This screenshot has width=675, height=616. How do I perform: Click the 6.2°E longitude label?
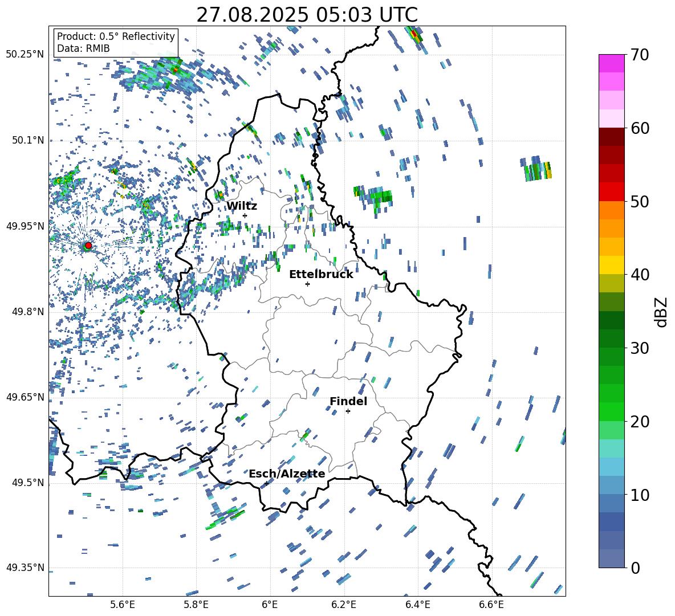pos(344,605)
